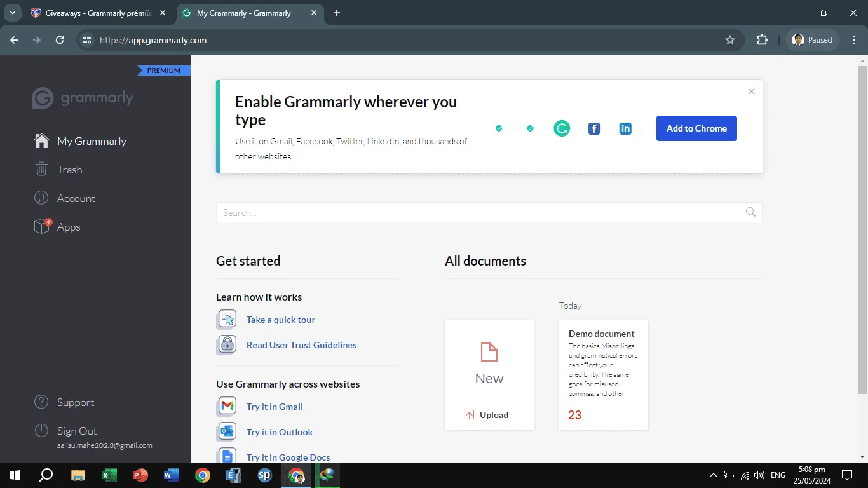Click the account email address text
The height and width of the screenshot is (488, 868).
pyautogui.click(x=105, y=445)
